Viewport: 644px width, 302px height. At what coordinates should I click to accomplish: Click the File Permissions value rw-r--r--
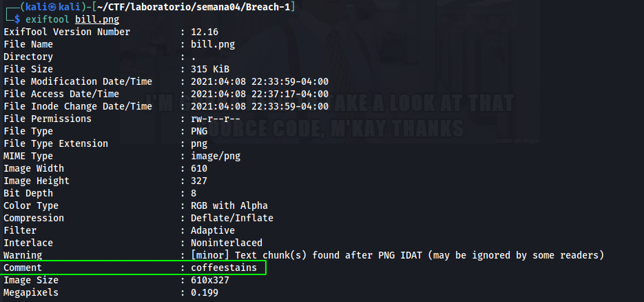[x=215, y=119]
